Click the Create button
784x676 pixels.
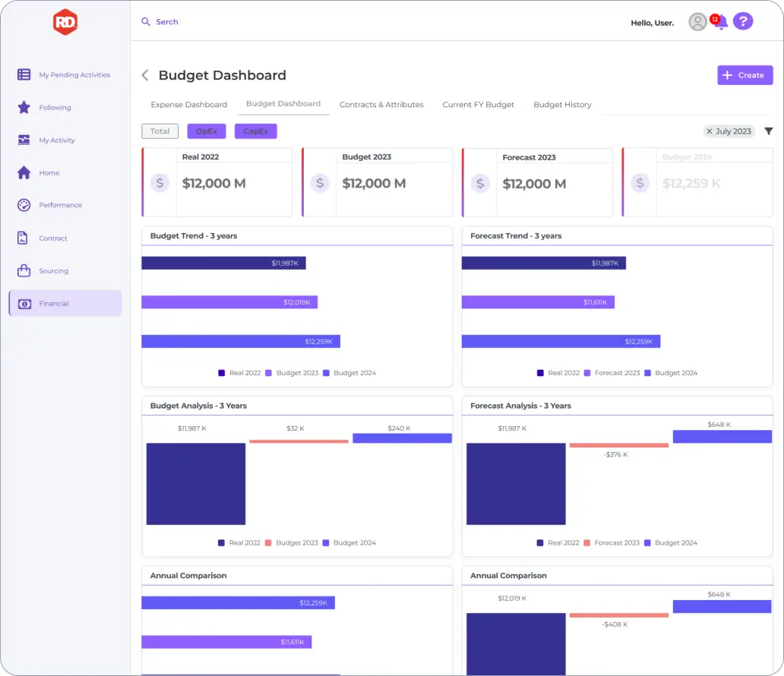point(745,75)
